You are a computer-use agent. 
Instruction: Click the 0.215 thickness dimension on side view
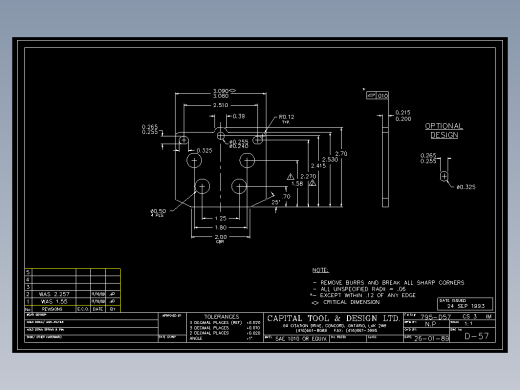click(x=403, y=113)
